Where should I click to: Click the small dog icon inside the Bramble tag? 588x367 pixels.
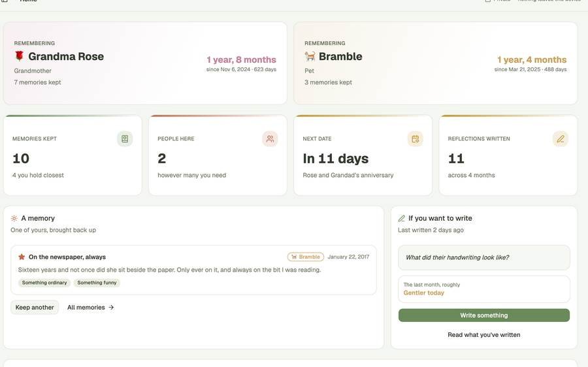[294, 257]
